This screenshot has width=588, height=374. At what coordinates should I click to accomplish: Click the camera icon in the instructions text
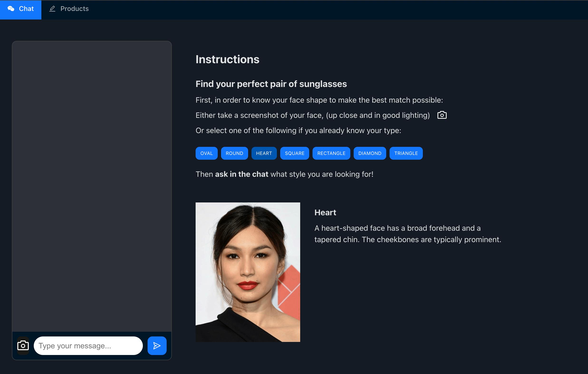442,115
